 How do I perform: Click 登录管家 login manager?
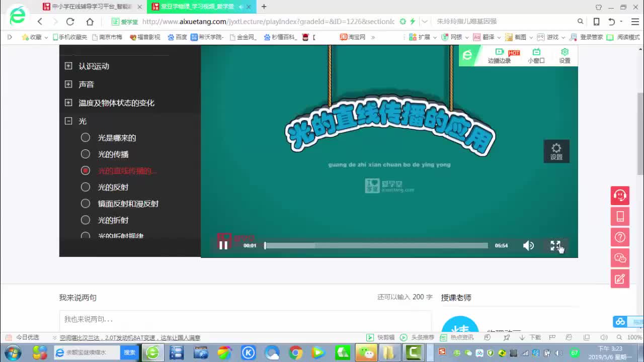[x=587, y=37]
